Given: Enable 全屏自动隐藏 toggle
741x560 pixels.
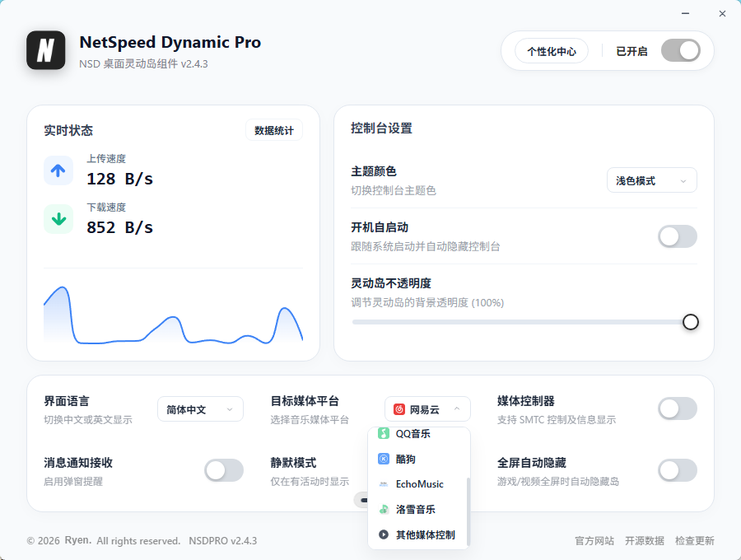Looking at the screenshot, I should coord(678,470).
